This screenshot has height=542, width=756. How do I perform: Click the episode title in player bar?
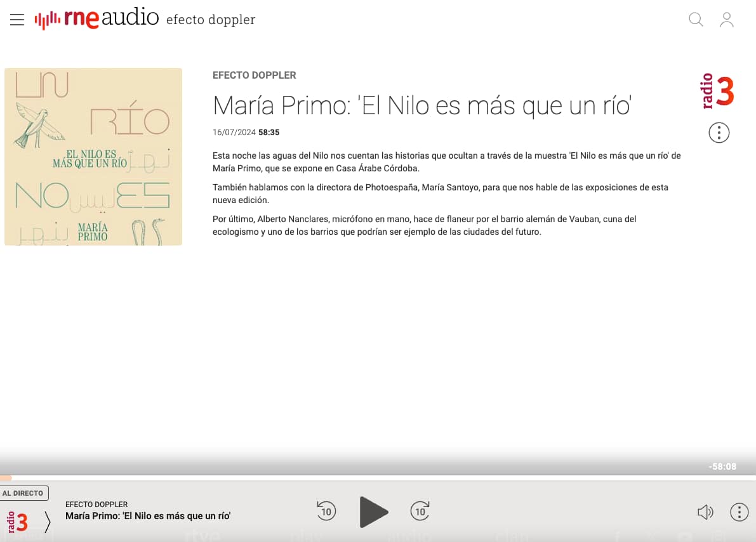(147, 516)
